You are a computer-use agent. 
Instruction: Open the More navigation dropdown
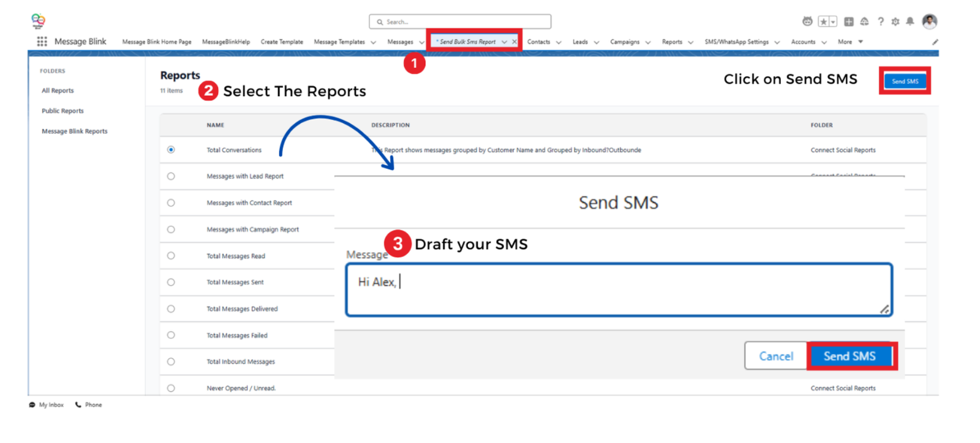(x=850, y=42)
